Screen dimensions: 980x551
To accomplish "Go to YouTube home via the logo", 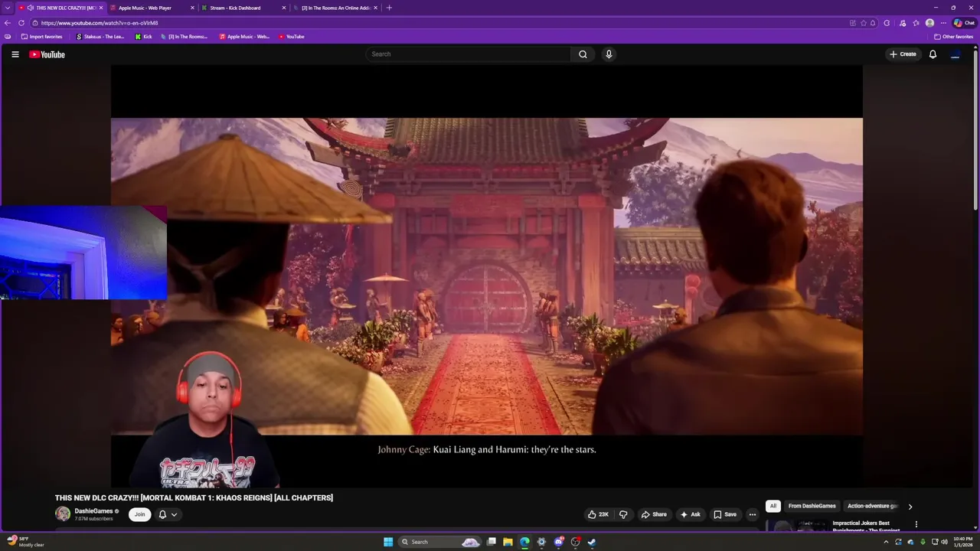I will click(x=47, y=54).
